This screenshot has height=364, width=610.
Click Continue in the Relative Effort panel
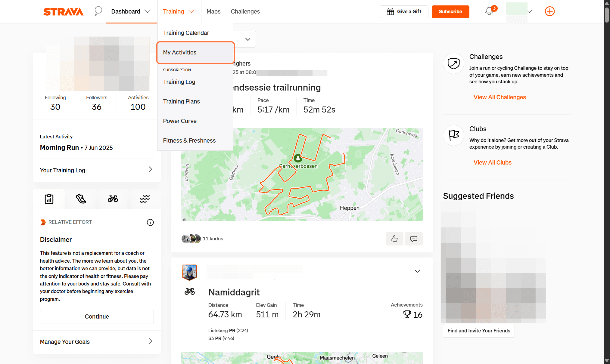[x=97, y=316]
